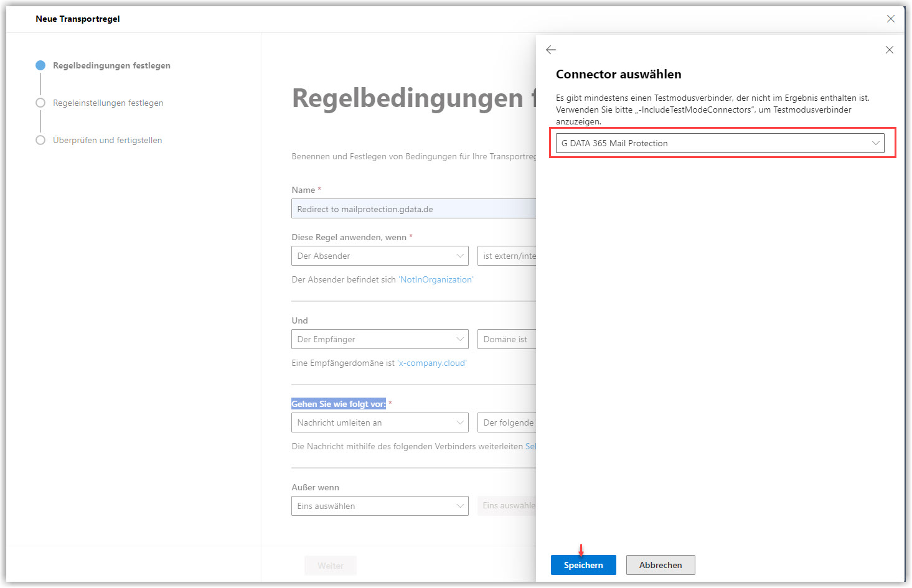The image size is (912, 588).
Task: Open the Außer wenn Eins auswählen dropdown
Action: [380, 506]
